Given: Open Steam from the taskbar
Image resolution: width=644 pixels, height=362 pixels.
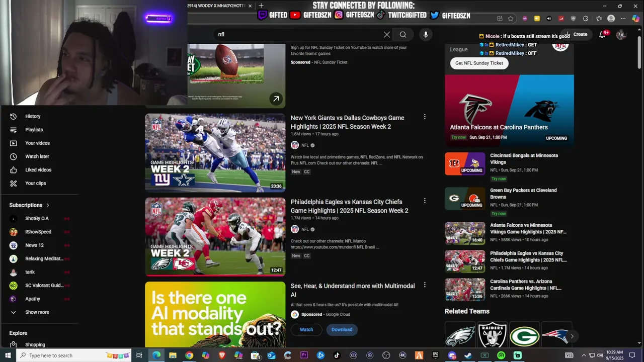Looking at the screenshot, I should 468,355.
